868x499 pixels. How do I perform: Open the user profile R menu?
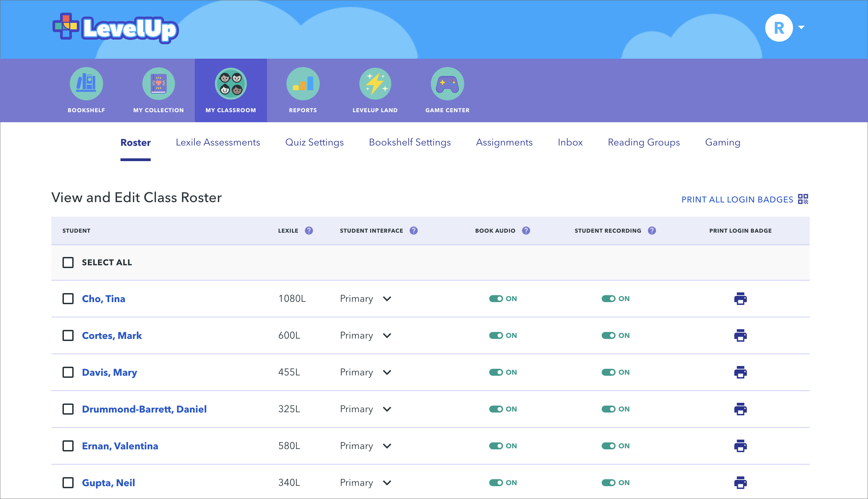tap(779, 28)
